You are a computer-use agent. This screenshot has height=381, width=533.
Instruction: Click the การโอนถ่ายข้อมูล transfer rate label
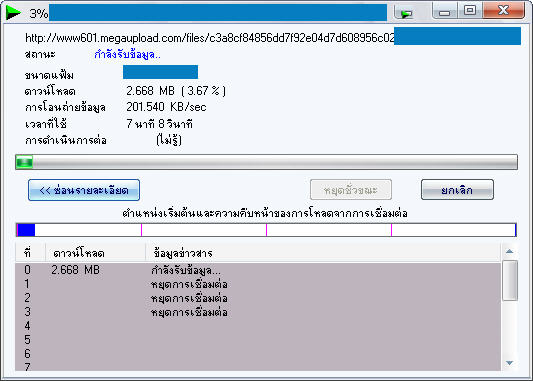[x=65, y=107]
